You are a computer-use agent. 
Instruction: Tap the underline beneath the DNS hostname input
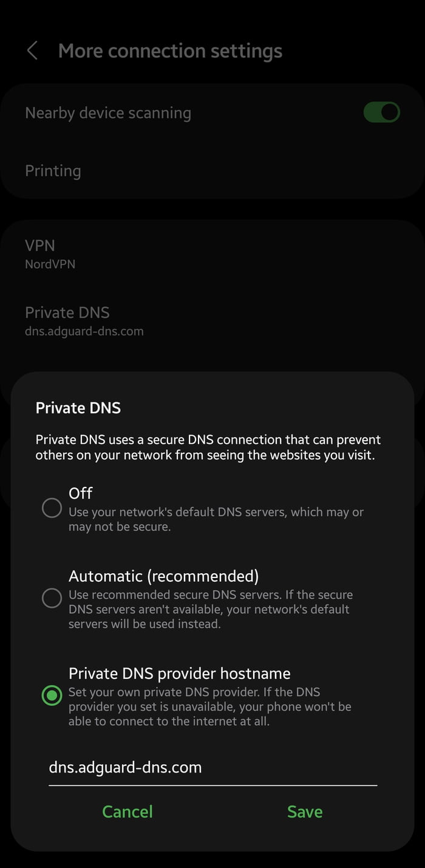[212, 785]
